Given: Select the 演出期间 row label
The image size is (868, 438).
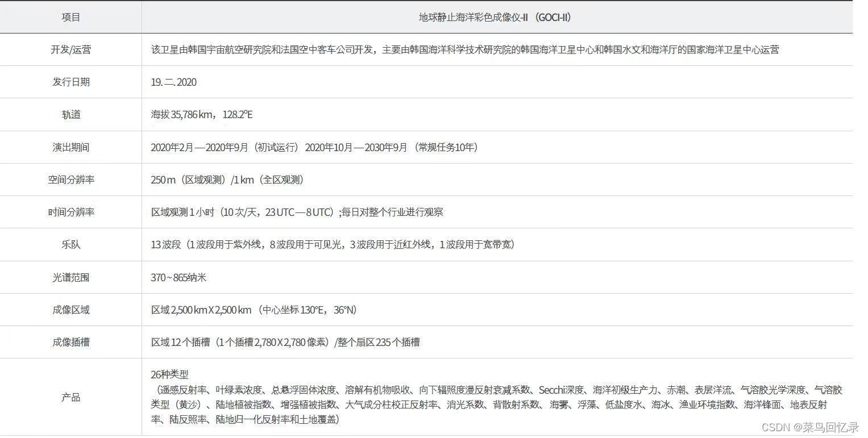Looking at the screenshot, I should (x=71, y=147).
